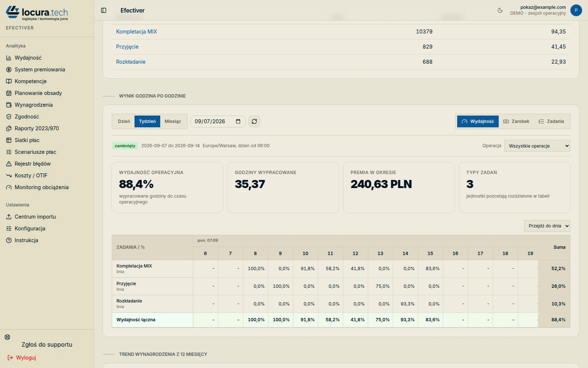The width and height of the screenshot is (588, 368).
Task: Open Scenariusze płac
Action: click(35, 152)
